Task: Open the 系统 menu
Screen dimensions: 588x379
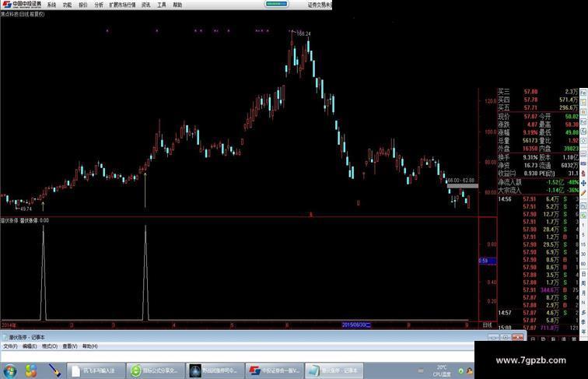Action: pos(51,5)
